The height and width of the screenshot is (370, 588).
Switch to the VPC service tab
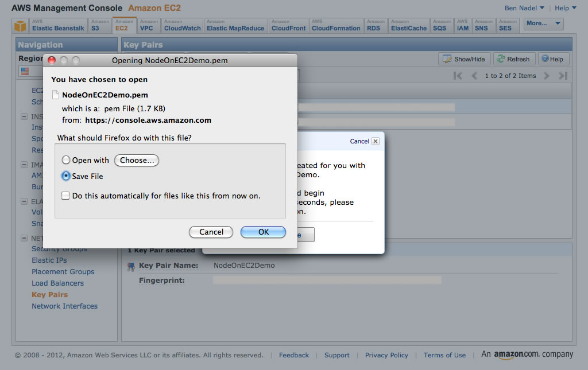coord(149,26)
